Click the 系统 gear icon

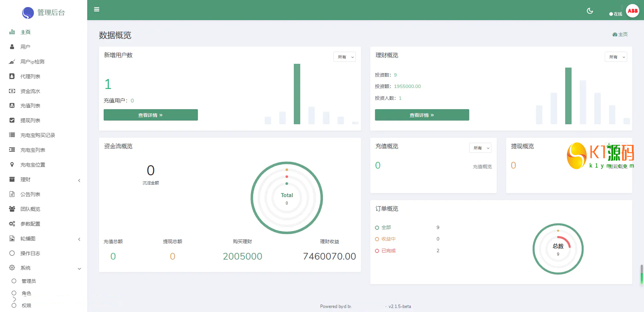(12, 268)
